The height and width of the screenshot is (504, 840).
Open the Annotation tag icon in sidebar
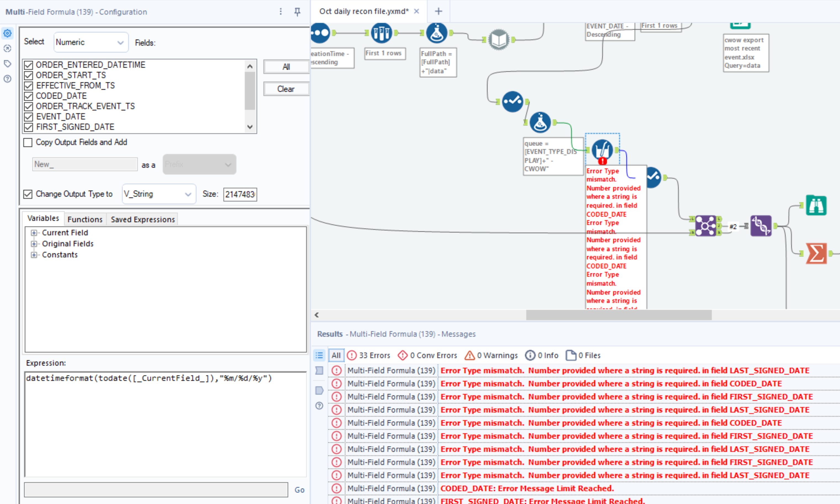pos(7,64)
